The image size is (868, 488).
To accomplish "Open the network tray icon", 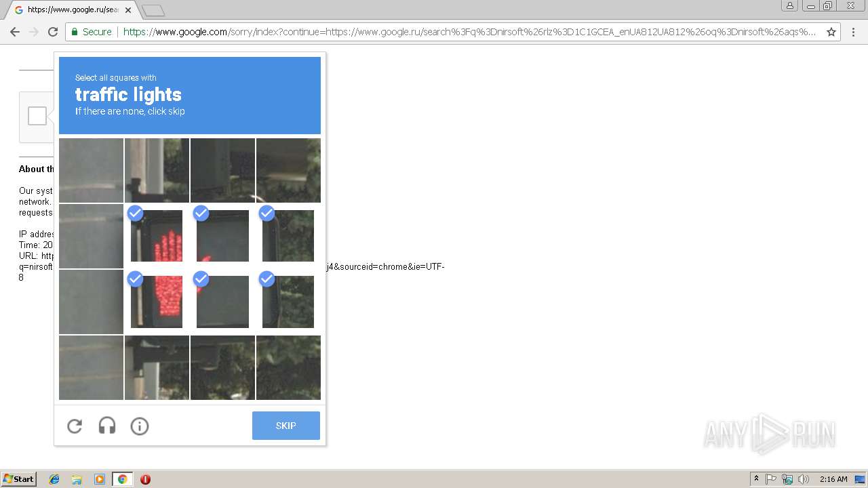I will point(787,479).
